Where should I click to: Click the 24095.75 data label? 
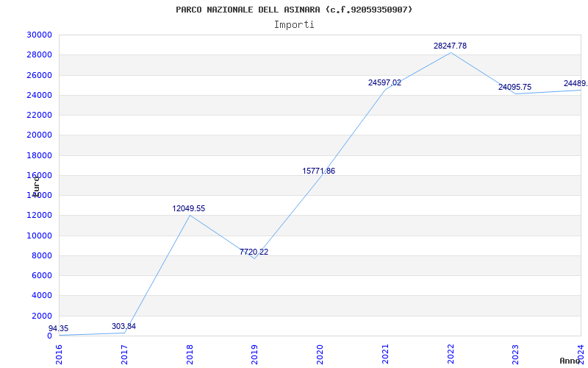pos(515,87)
